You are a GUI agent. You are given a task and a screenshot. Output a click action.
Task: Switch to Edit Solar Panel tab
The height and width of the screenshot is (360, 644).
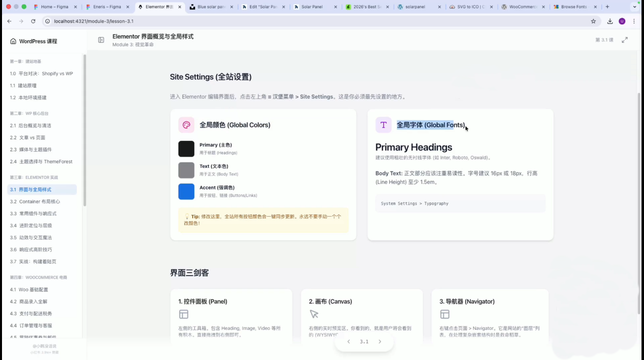tap(263, 7)
